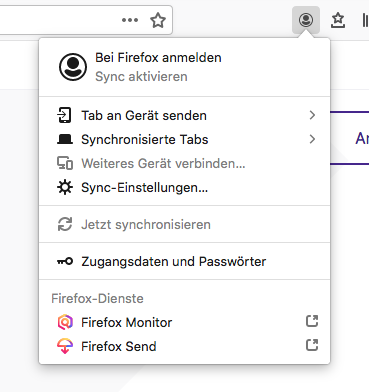Click the large account avatar icon

click(x=73, y=67)
